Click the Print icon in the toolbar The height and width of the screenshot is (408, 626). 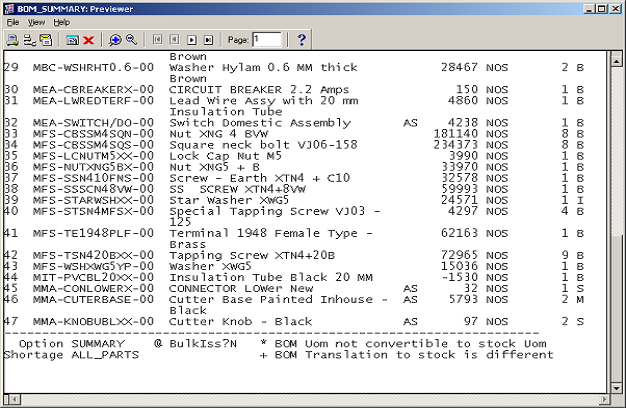tap(12, 40)
